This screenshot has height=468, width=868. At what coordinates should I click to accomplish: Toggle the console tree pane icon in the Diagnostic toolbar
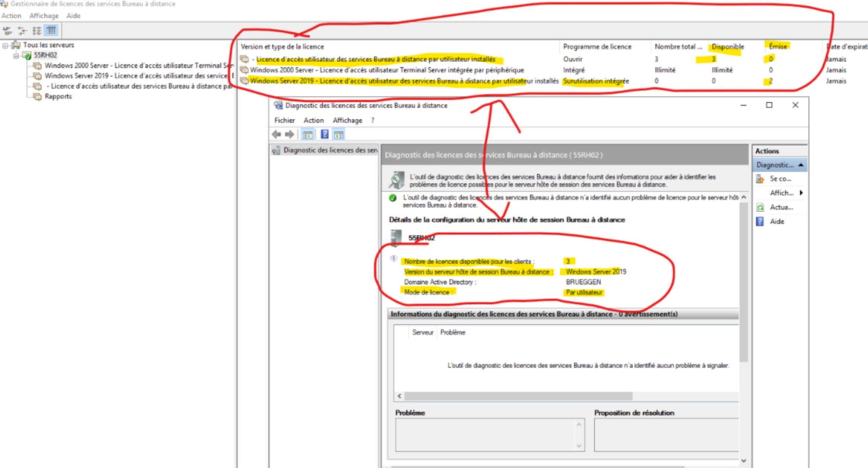pos(307,134)
